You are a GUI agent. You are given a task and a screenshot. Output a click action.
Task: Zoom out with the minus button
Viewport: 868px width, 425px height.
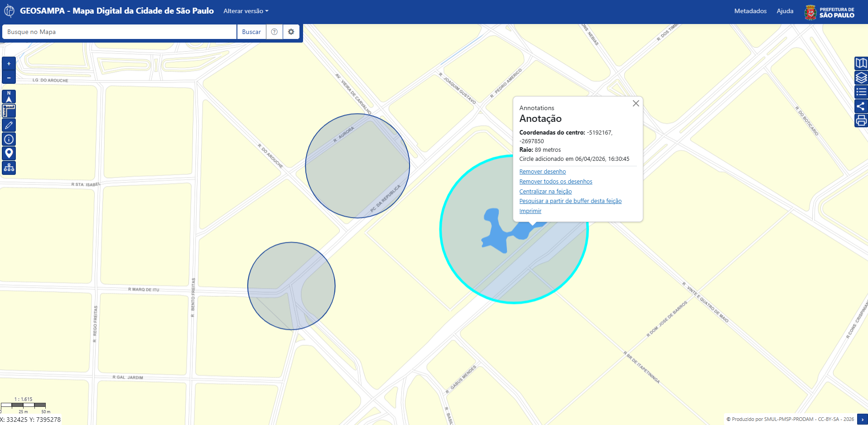9,77
